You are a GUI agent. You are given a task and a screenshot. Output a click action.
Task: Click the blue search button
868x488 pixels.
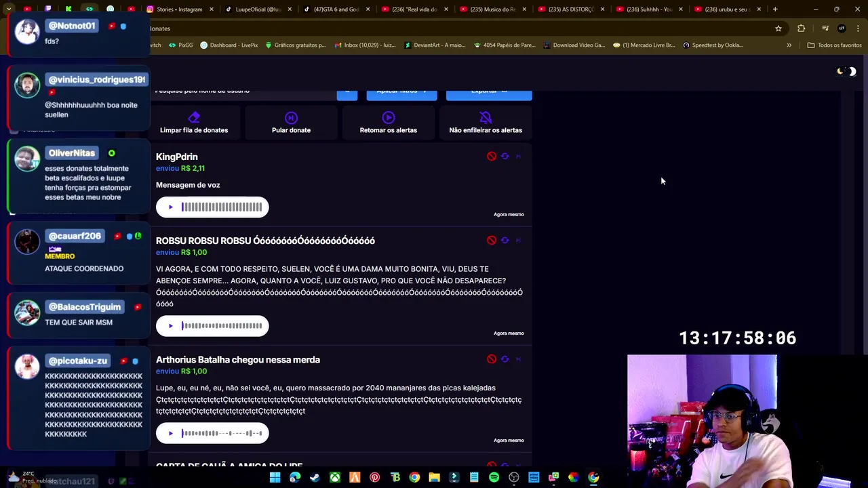tap(347, 94)
